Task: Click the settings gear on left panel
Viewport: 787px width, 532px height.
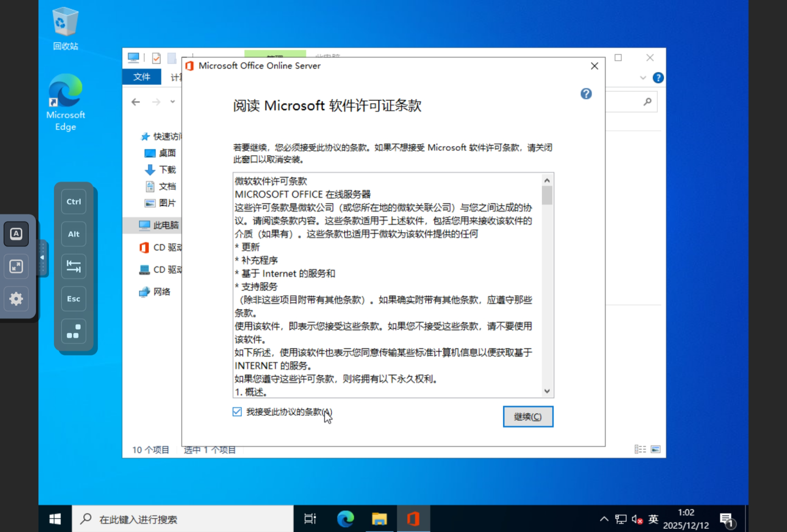Action: pos(16,299)
